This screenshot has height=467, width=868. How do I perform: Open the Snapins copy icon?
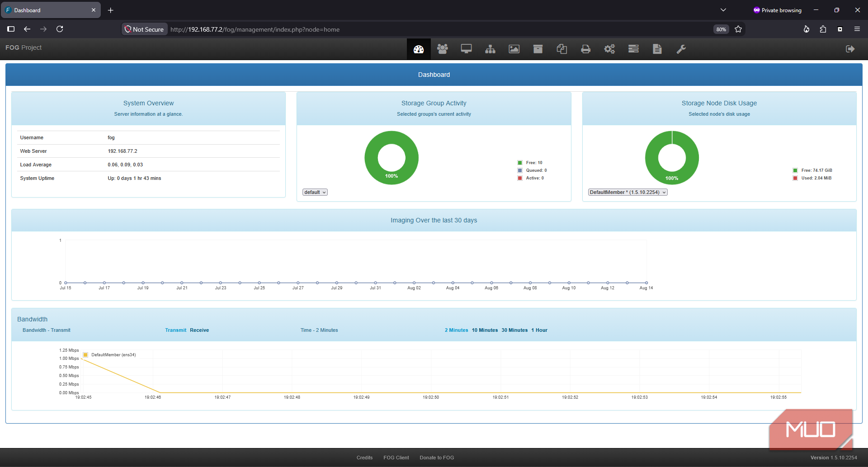coord(562,49)
